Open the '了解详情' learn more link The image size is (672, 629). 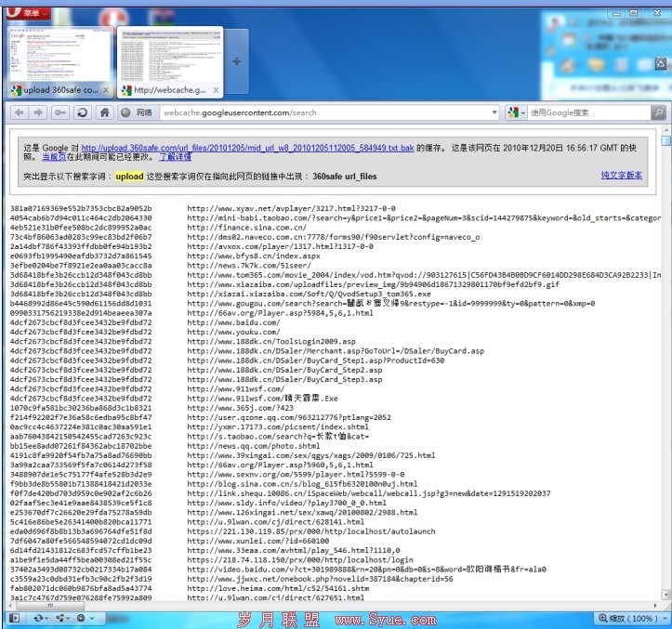click(x=176, y=157)
